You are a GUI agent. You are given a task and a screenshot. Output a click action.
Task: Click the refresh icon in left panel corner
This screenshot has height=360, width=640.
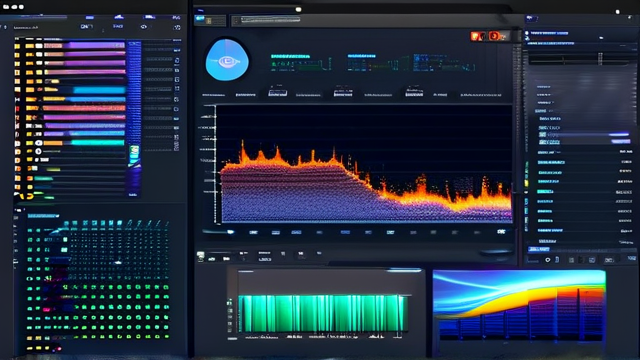(x=177, y=27)
